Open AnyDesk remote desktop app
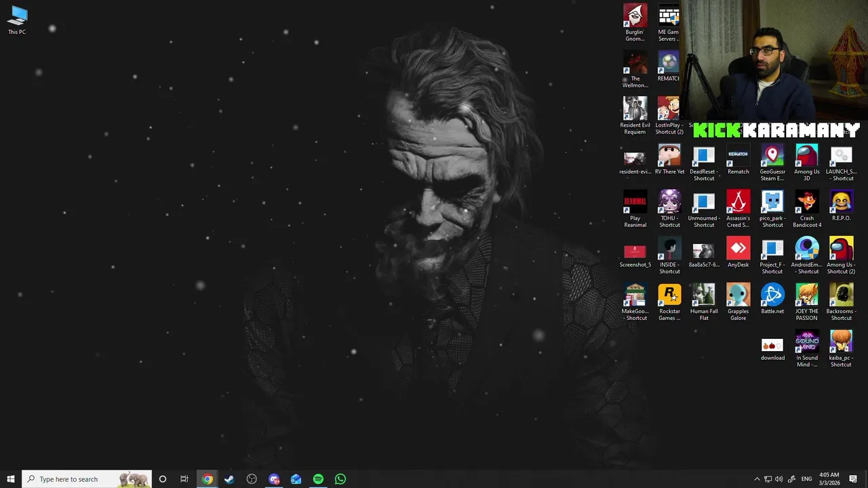This screenshot has width=868, height=488. coord(738,252)
